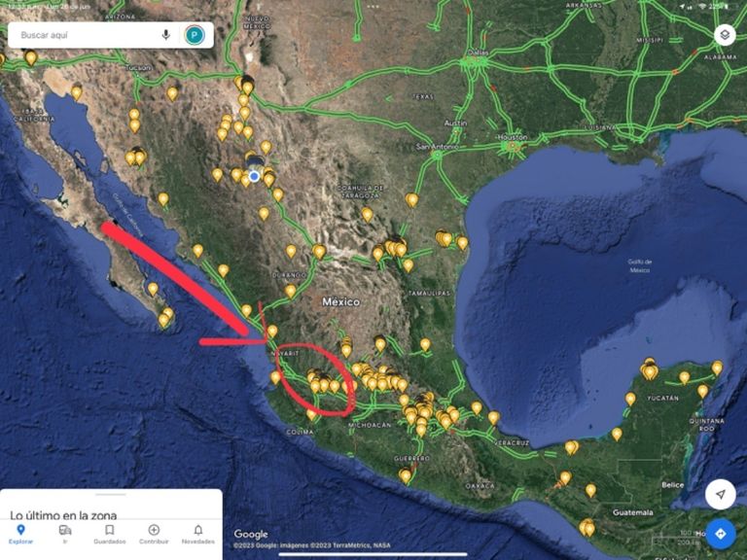Screen dimensions: 747x560
Task: Open the profile avatar with letter P
Action: pyautogui.click(x=195, y=35)
